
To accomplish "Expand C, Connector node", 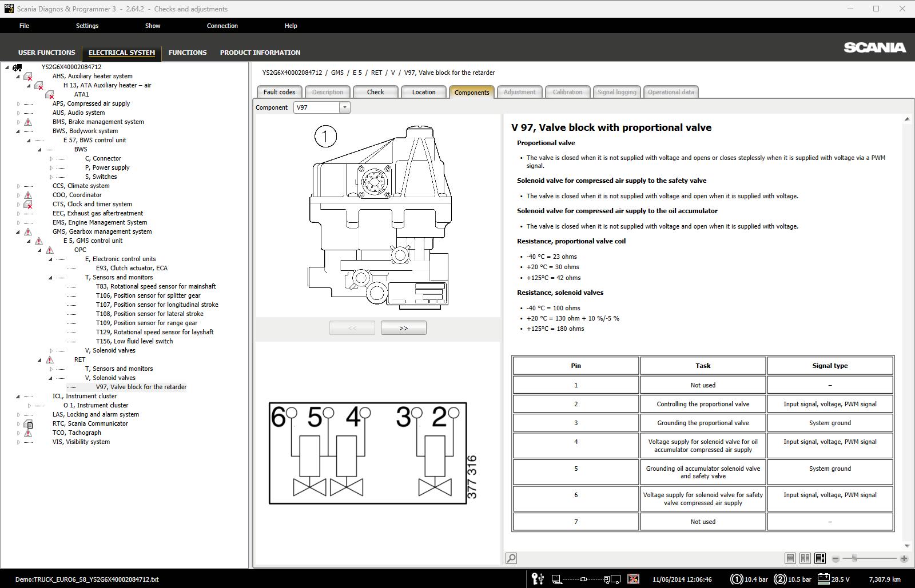I will coord(51,159).
